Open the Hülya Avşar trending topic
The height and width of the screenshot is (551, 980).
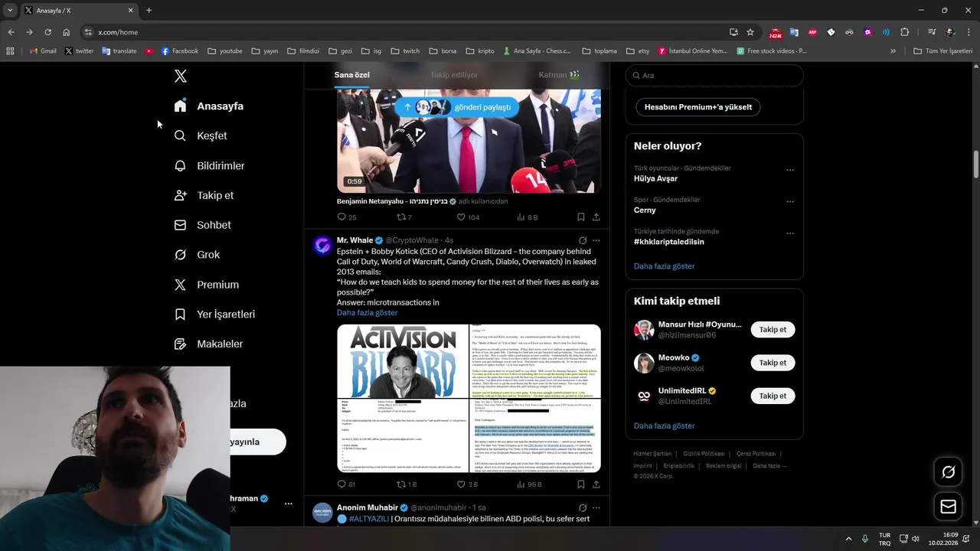pos(655,178)
